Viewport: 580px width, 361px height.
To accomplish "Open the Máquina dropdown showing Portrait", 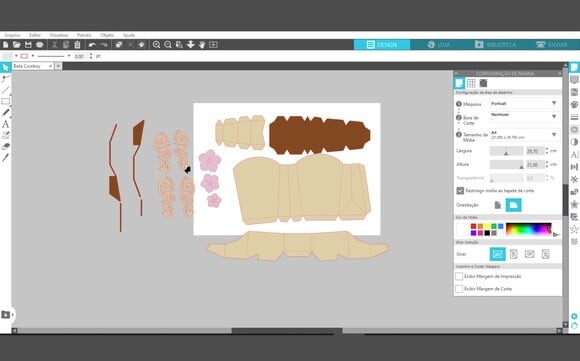I will [524, 104].
